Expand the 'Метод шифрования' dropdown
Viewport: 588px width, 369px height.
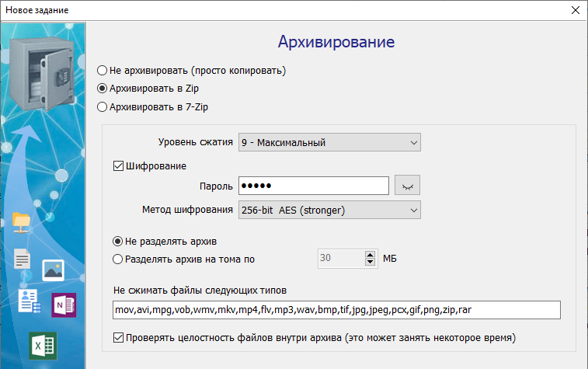(x=329, y=210)
